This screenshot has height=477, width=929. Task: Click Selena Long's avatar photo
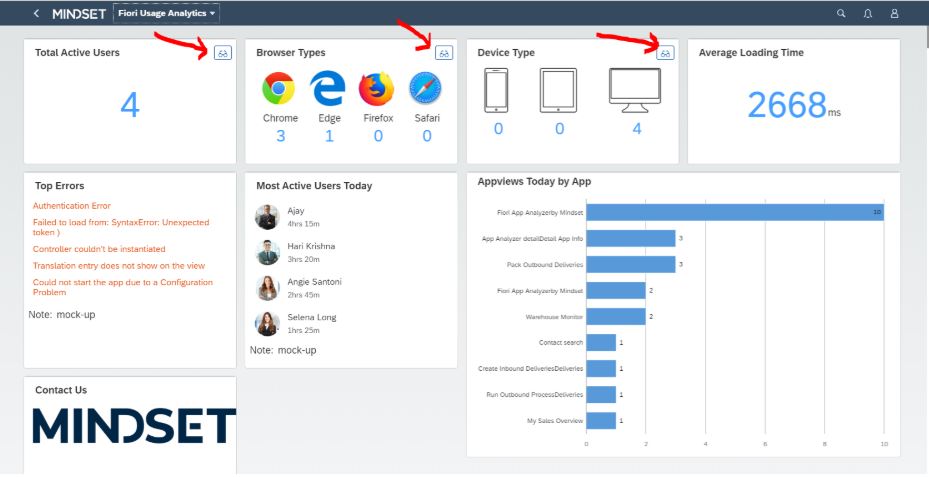tap(267, 324)
